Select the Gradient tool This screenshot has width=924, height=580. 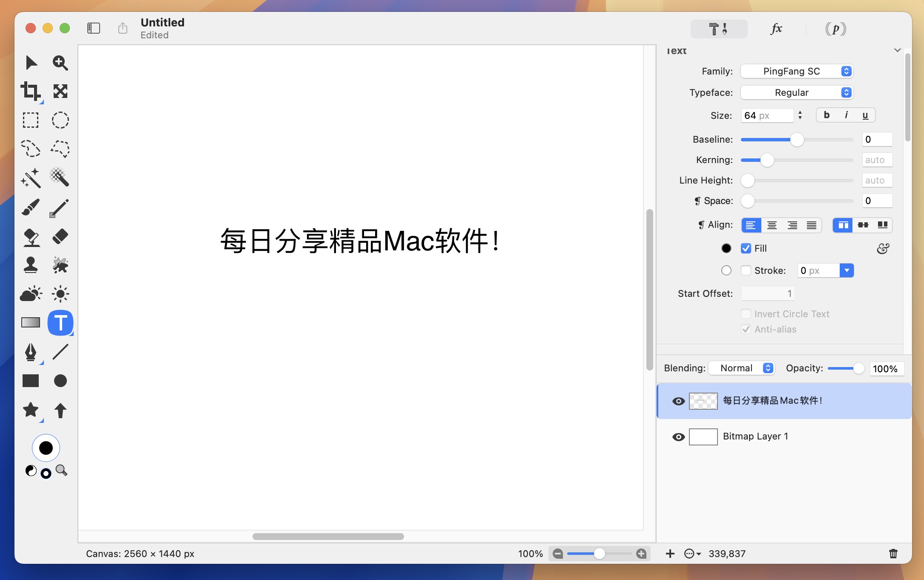tap(31, 323)
